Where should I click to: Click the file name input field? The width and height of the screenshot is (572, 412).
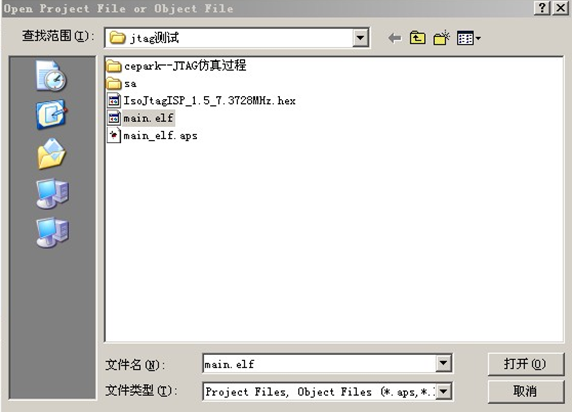(319, 363)
